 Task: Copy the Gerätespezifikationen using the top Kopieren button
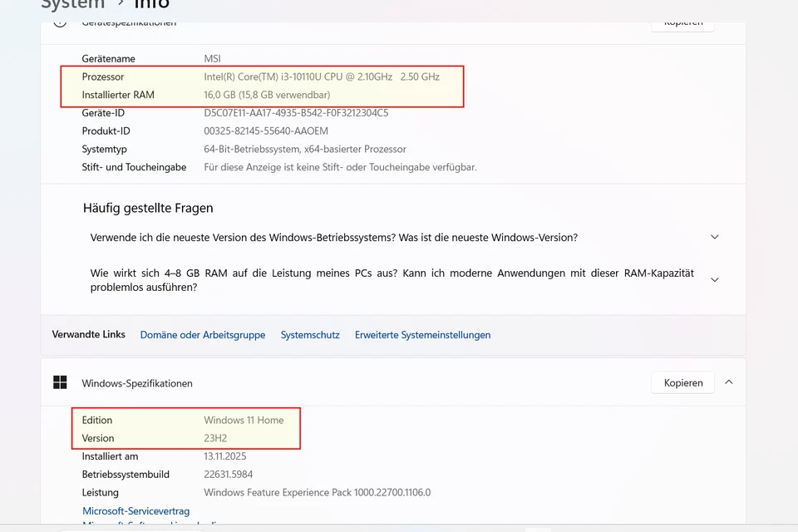pyautogui.click(x=683, y=23)
